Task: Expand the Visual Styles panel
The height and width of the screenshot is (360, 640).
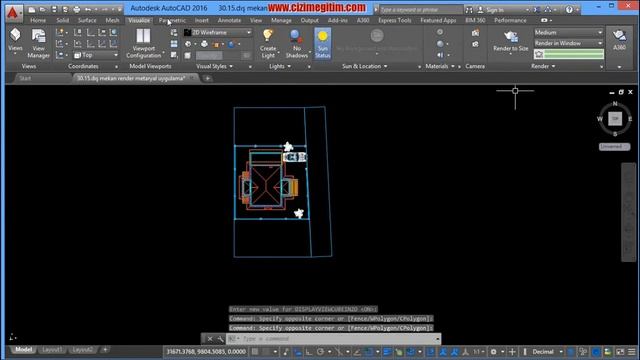Action: pos(214,66)
